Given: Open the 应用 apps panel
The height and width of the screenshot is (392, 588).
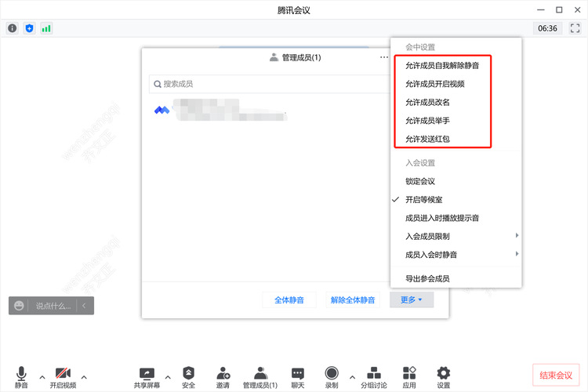Looking at the screenshot, I should click(x=409, y=377).
